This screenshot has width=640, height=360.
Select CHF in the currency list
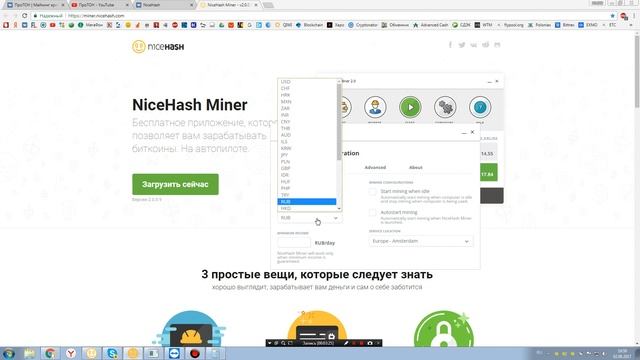click(307, 88)
